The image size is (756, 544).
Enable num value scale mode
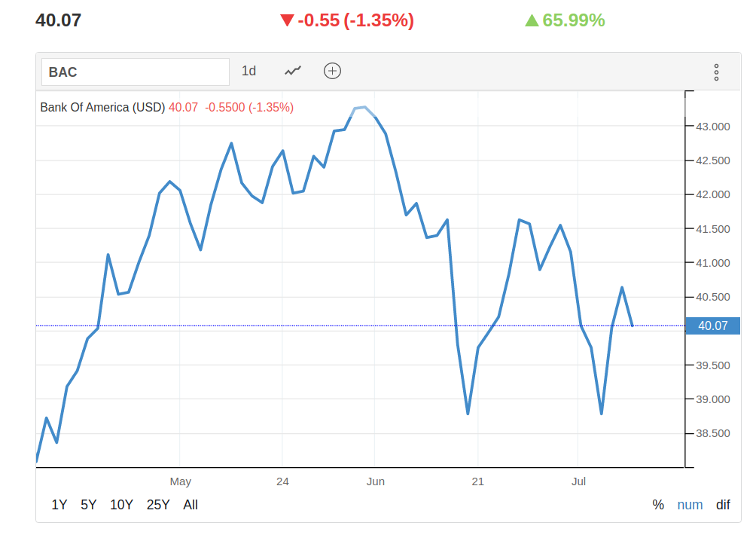690,505
